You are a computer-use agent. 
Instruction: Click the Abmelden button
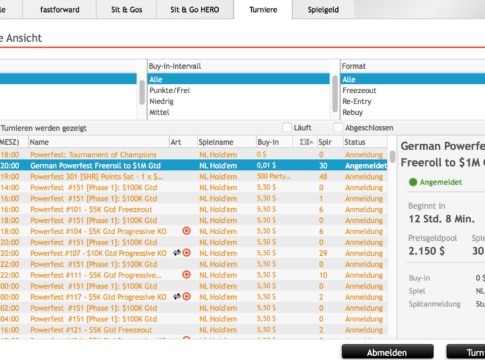coord(387,352)
